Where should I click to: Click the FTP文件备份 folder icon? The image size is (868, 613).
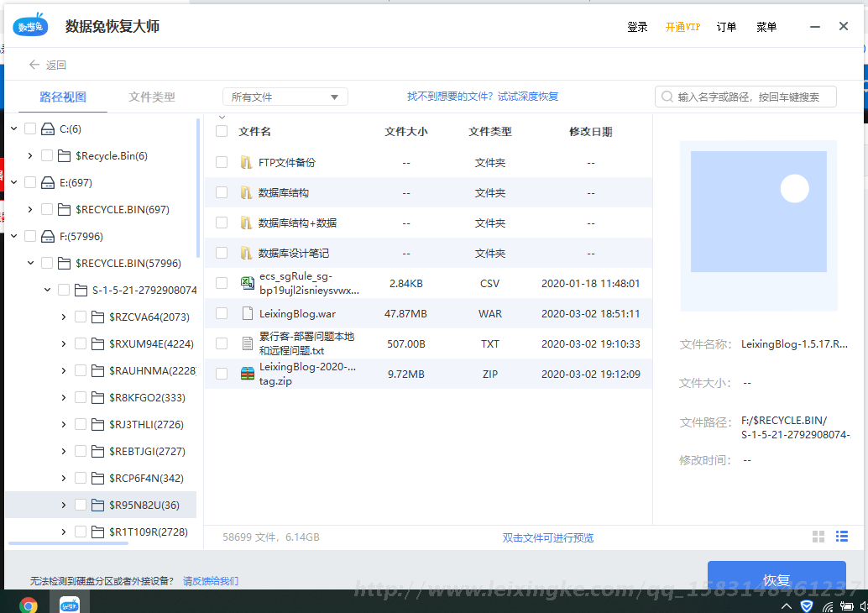click(246, 162)
